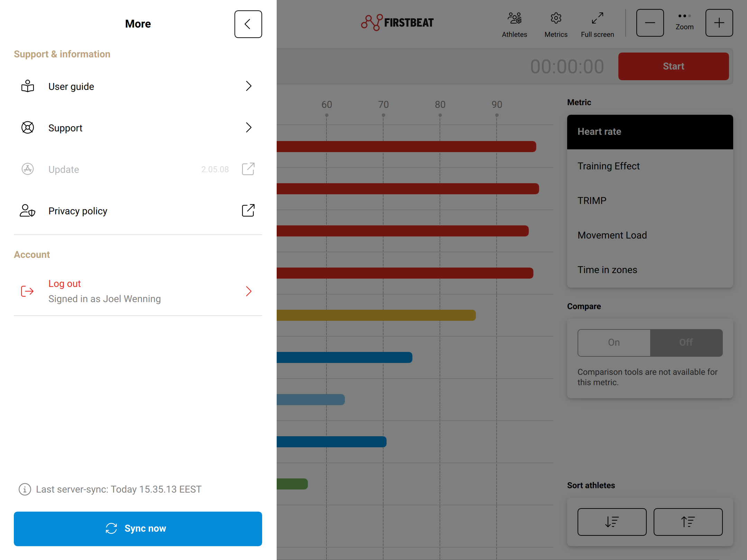747x560 pixels.
Task: Close the More panel with back arrow
Action: point(248,24)
